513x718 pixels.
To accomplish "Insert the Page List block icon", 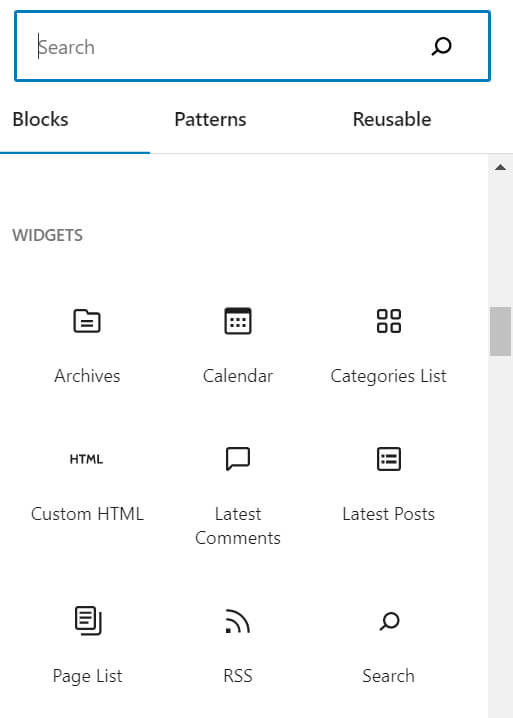I will (x=87, y=620).
